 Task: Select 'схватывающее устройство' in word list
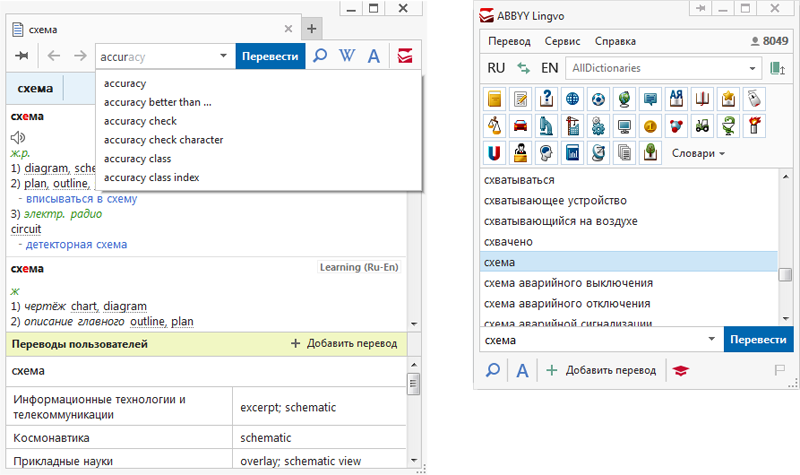(x=629, y=201)
